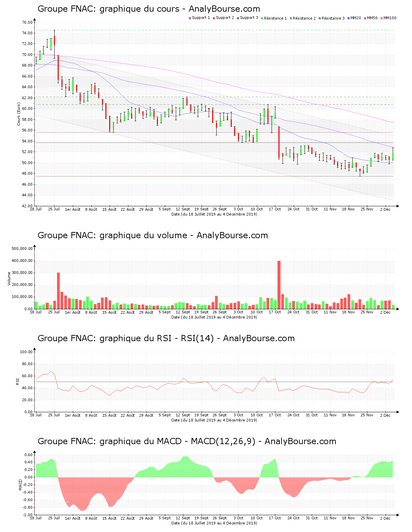The height and width of the screenshot is (532, 412).
Task: Click the date range caption under volume chart
Action: (214, 317)
